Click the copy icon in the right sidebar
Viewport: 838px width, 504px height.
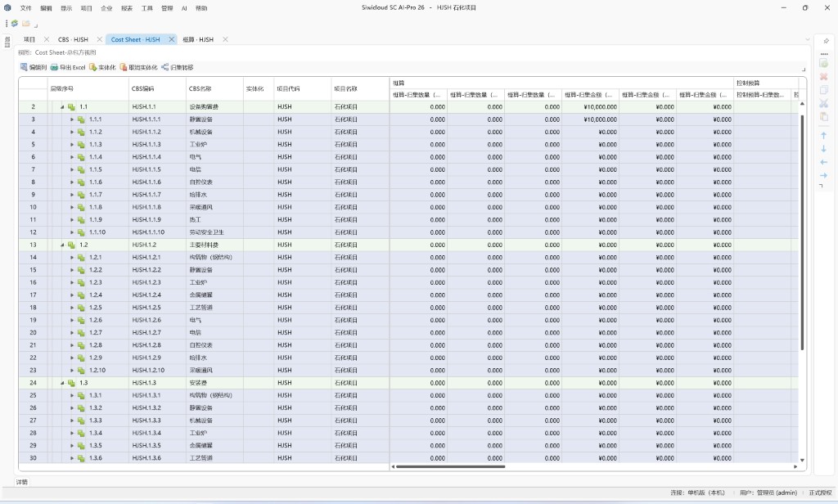pos(823,90)
